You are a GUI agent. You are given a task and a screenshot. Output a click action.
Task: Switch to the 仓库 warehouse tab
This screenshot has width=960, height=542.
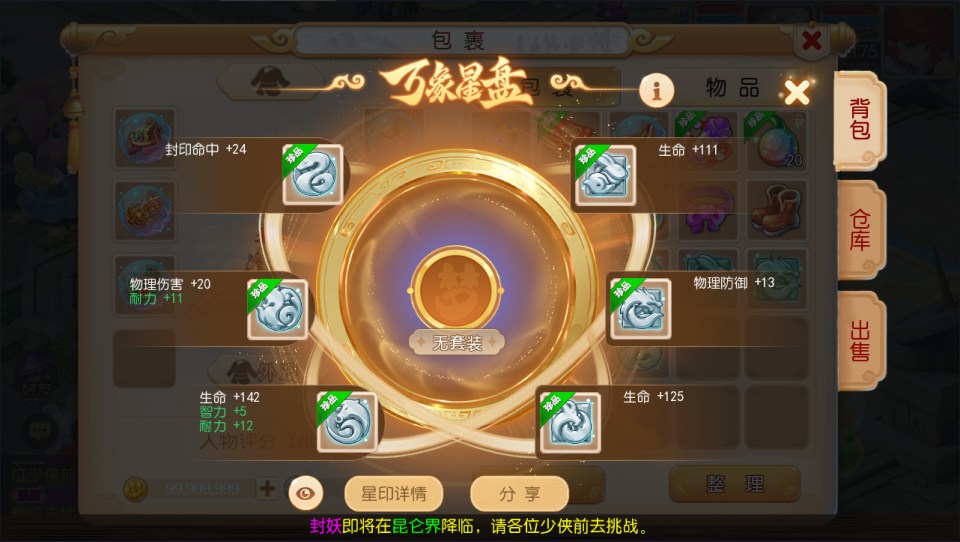tap(860, 230)
